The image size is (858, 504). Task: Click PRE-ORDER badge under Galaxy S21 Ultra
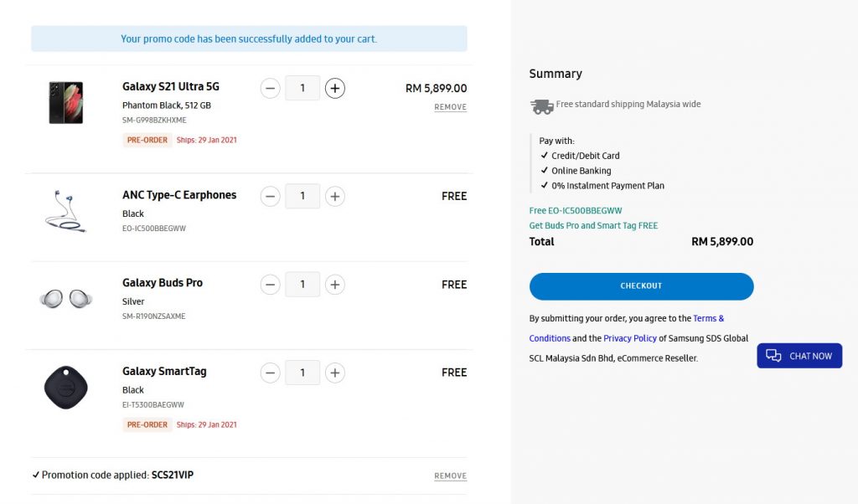point(147,140)
